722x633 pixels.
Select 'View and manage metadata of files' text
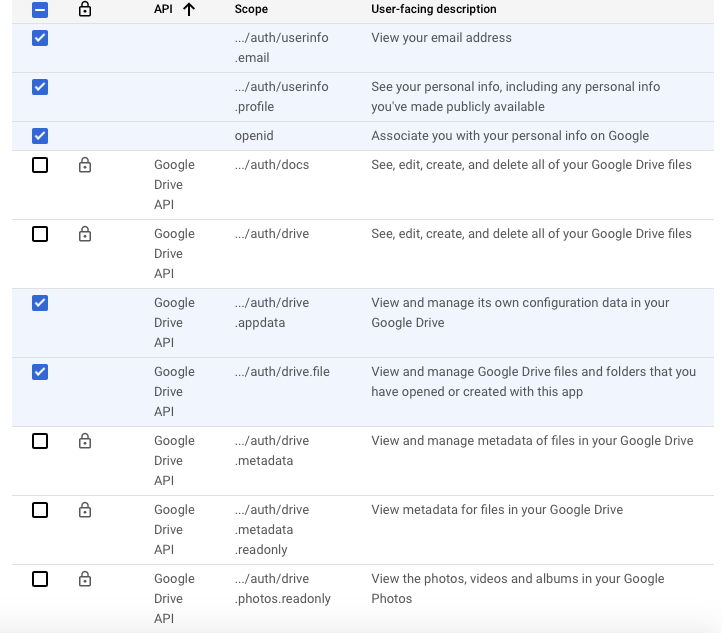click(532, 441)
